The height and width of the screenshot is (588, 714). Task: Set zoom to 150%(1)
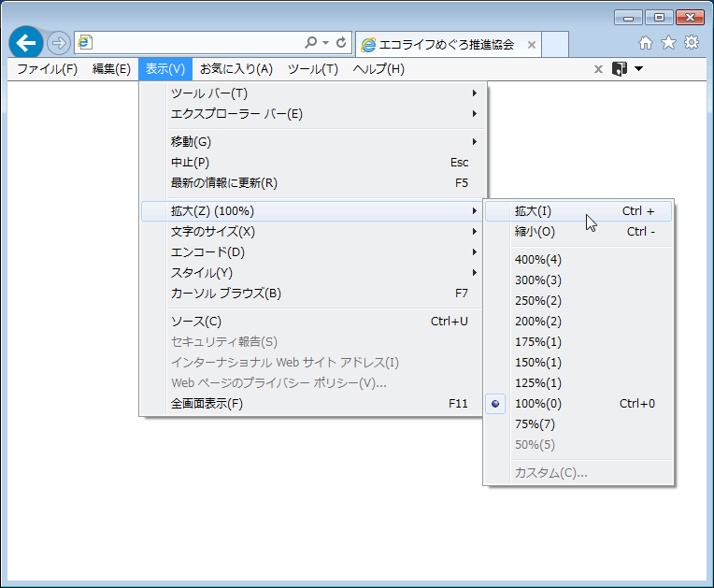(x=578, y=363)
